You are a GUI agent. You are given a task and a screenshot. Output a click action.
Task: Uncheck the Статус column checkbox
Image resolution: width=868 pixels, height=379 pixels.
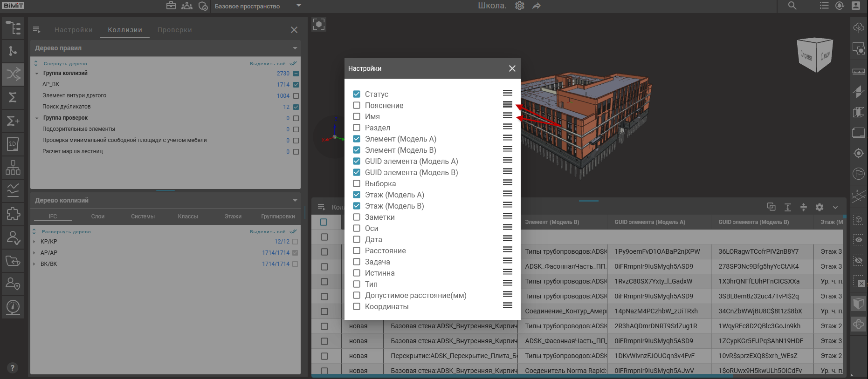tap(357, 94)
